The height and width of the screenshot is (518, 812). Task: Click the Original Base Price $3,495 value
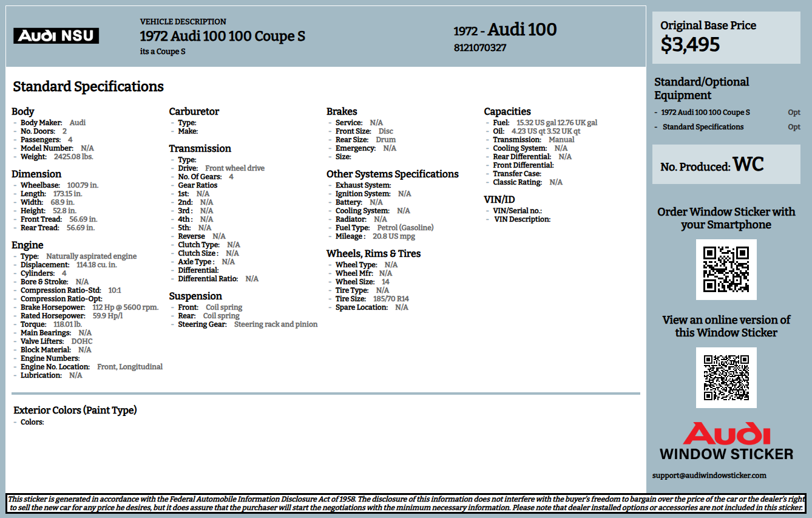691,44
